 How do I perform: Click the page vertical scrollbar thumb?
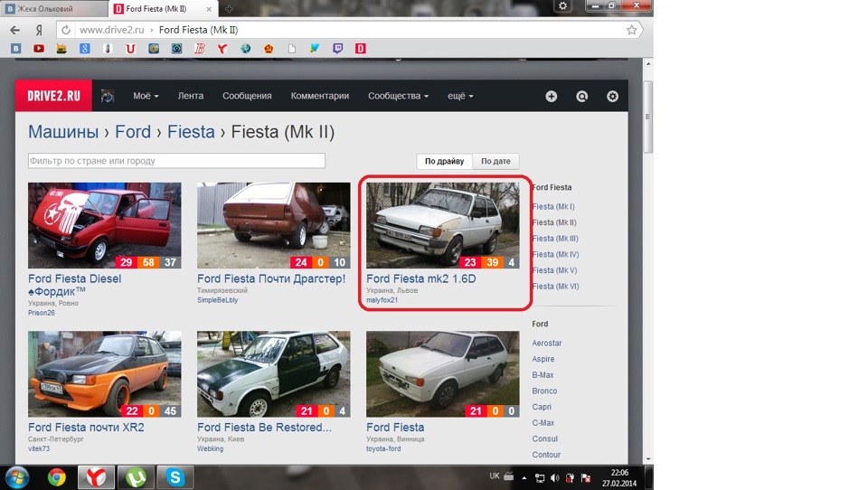647,117
